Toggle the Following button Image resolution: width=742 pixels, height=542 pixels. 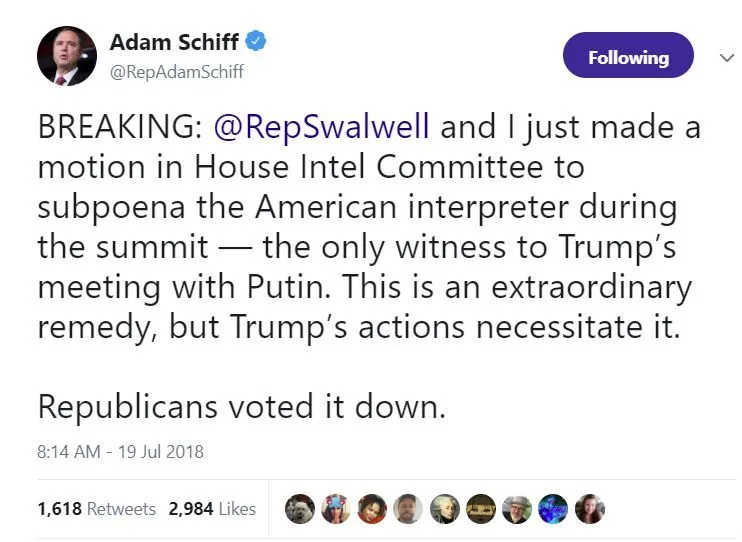(x=628, y=57)
